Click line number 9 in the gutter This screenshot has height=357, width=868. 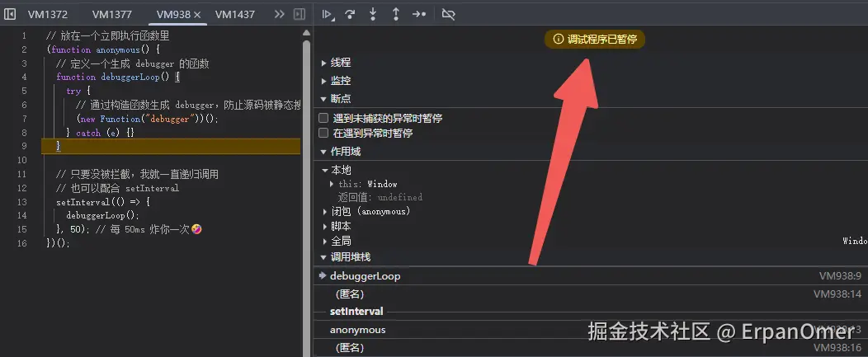[24, 146]
